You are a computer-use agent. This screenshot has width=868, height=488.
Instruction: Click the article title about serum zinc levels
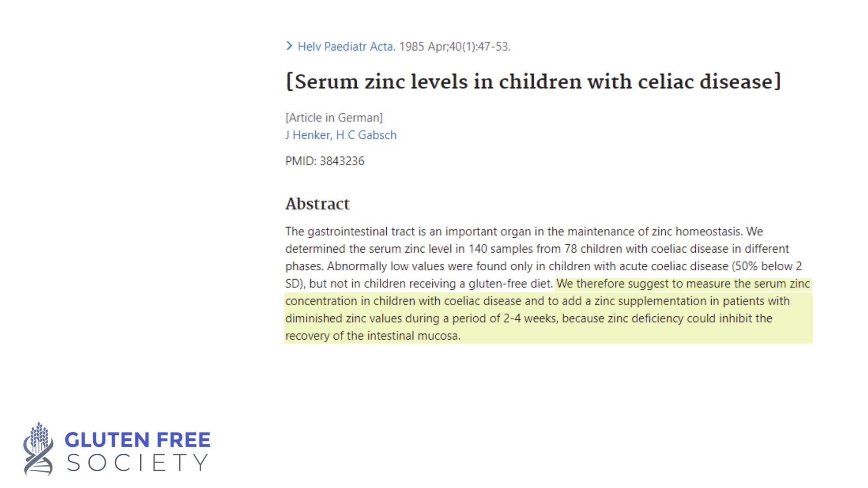click(x=533, y=82)
